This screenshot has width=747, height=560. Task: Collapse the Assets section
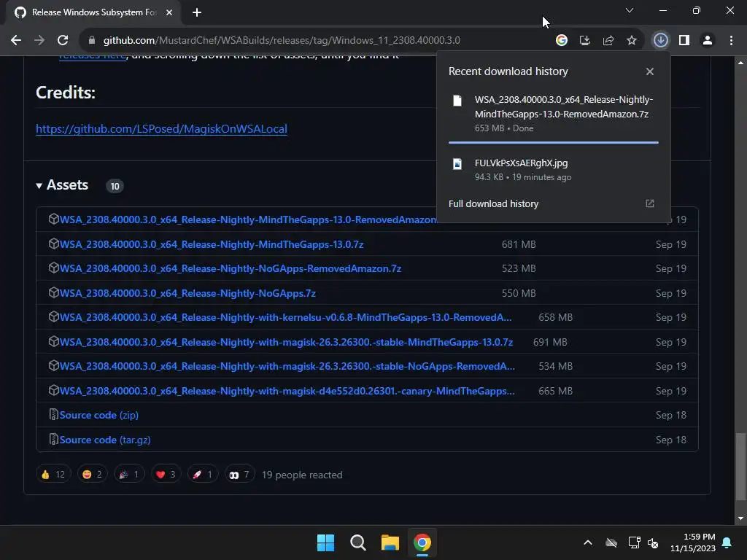[62, 184]
